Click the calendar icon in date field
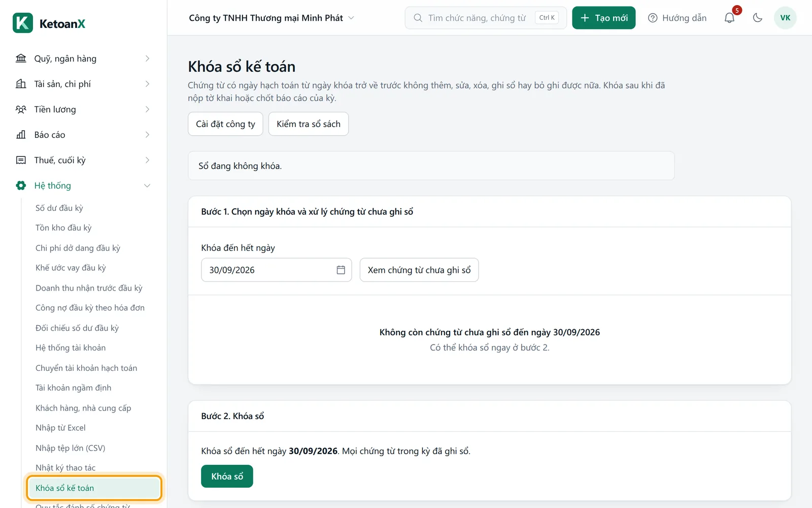Screen dimensions: 812x508 pos(341,270)
